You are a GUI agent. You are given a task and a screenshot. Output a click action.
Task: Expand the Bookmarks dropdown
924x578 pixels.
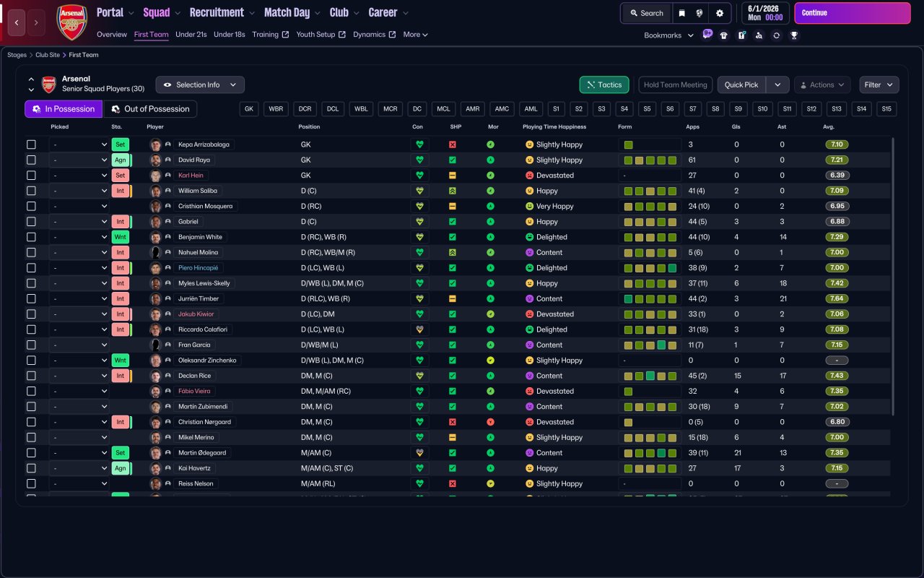[669, 35]
